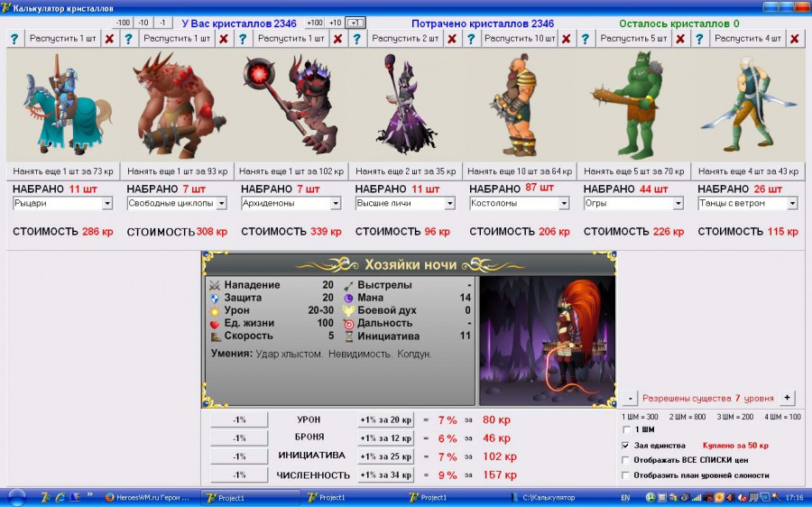Click Нанять еще 4 шт за 43 кр
The image size is (812, 507).
[748, 171]
